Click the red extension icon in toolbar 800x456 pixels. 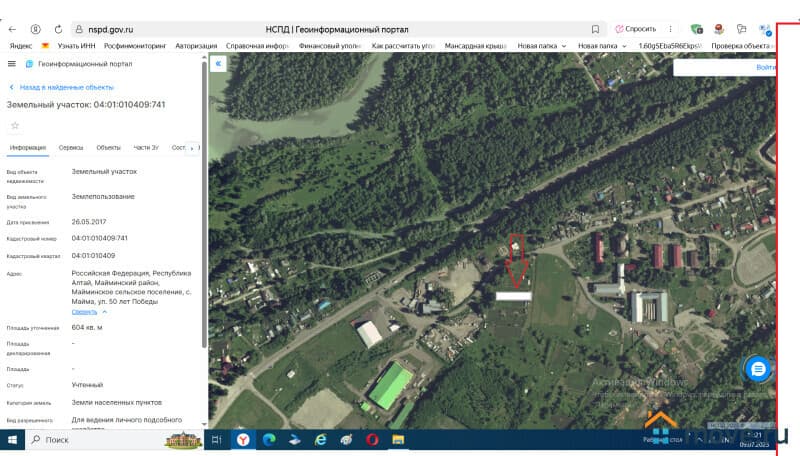pos(719,29)
